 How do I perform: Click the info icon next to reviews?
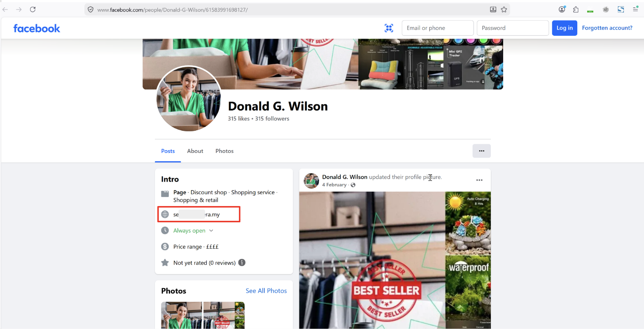coord(242,263)
